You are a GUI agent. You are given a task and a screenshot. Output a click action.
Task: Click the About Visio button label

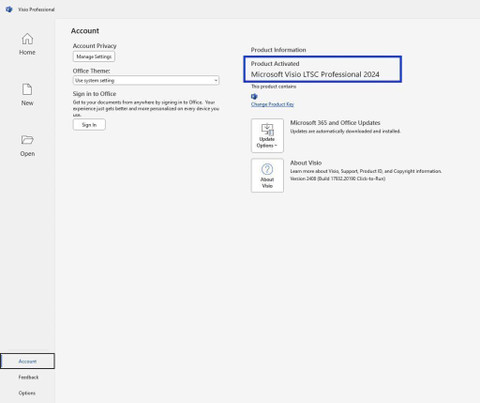[267, 183]
